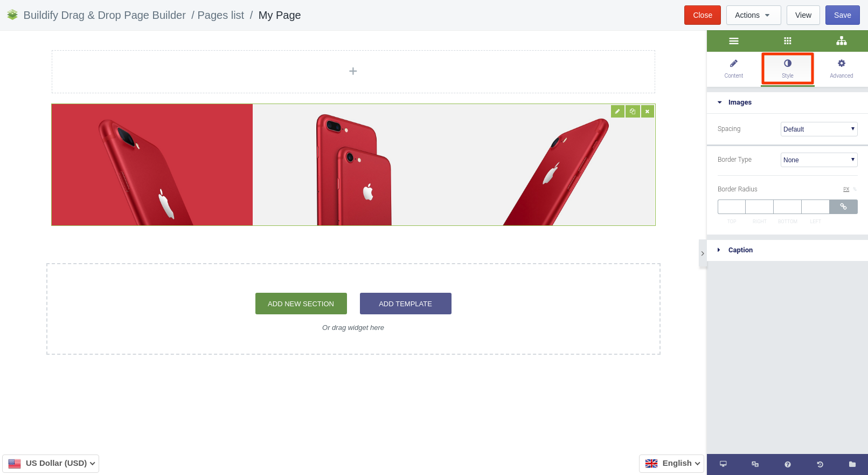
Task: Open the widgets grid icon
Action: [x=787, y=41]
